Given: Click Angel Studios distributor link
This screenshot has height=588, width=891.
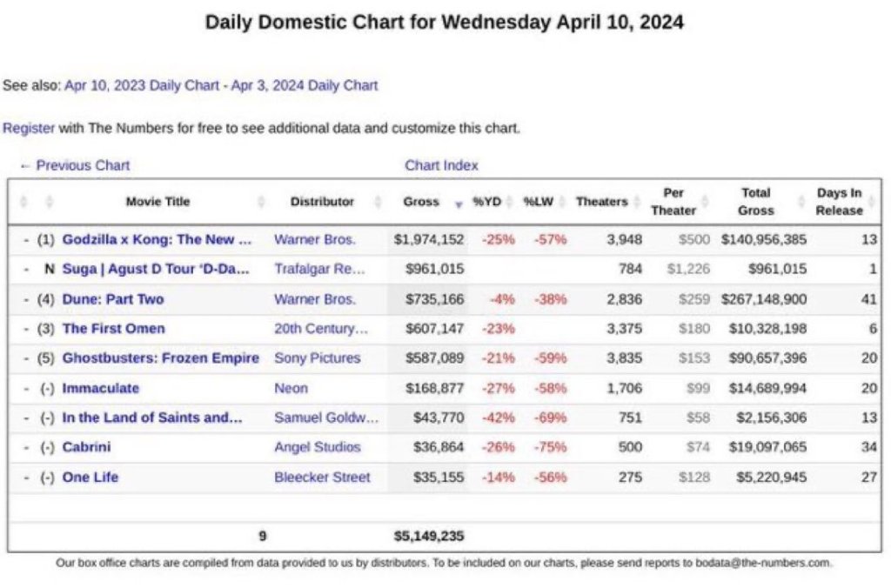Looking at the screenshot, I should pyautogui.click(x=317, y=447).
